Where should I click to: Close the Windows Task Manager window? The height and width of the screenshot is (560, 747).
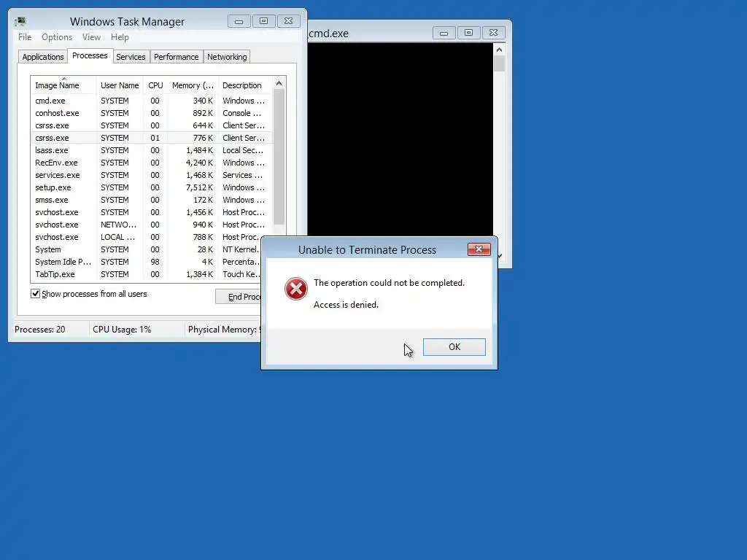pos(288,21)
